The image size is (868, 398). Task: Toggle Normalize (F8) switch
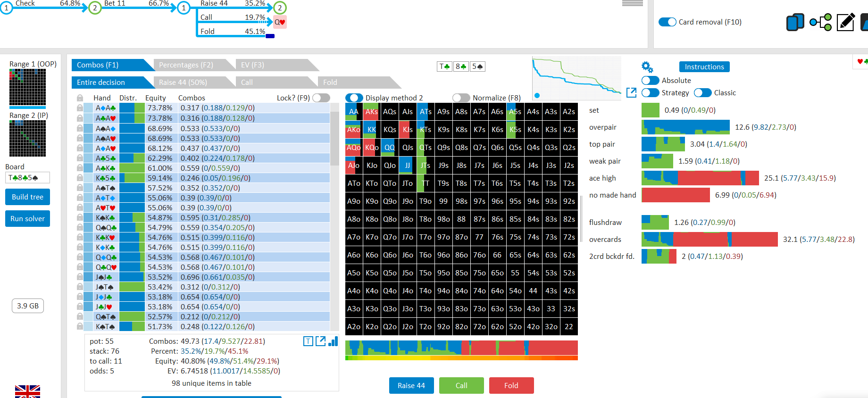pos(461,98)
